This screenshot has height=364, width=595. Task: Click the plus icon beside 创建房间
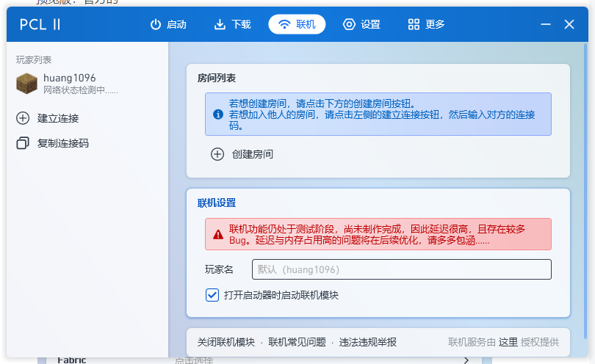[x=217, y=154]
